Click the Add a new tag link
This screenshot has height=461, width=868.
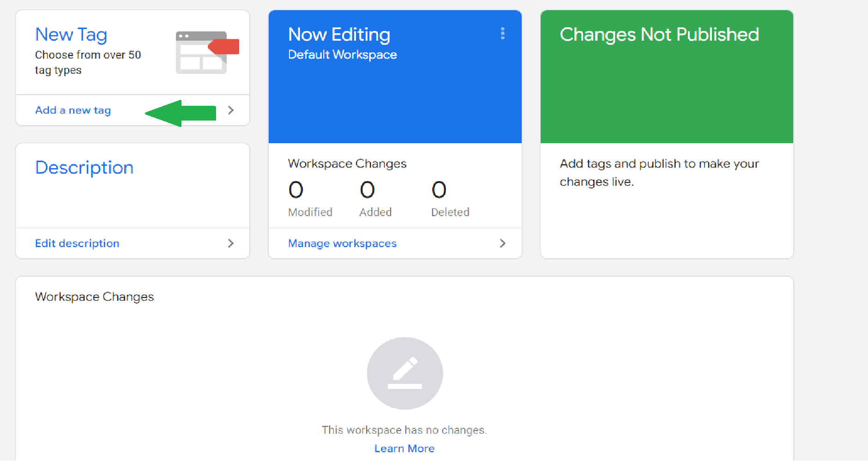[73, 110]
